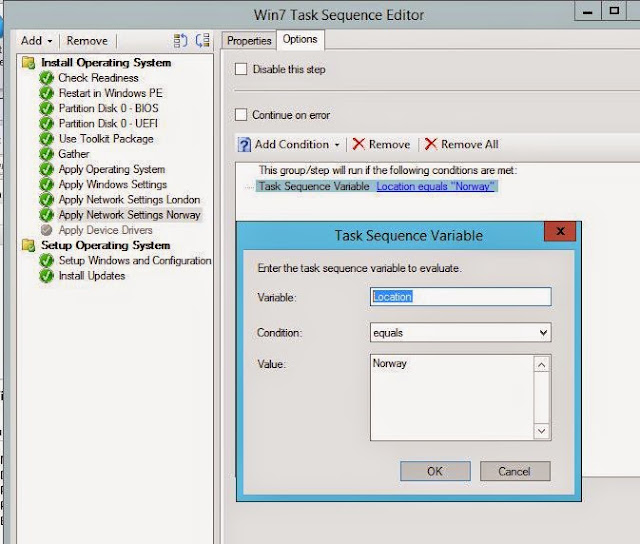Viewport: 640px width, 544px height.
Task: Click green check icon beside Use Toolkit Package
Action: pos(47,139)
